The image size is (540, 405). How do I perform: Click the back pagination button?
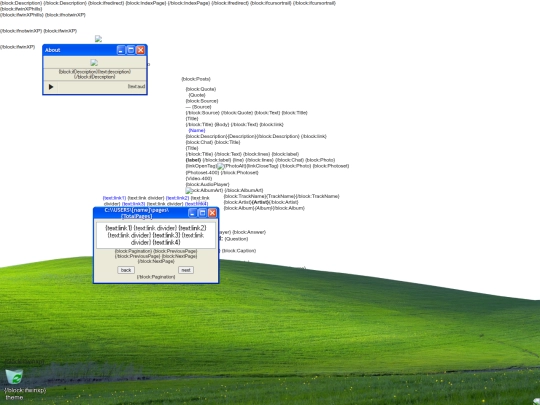click(126, 270)
